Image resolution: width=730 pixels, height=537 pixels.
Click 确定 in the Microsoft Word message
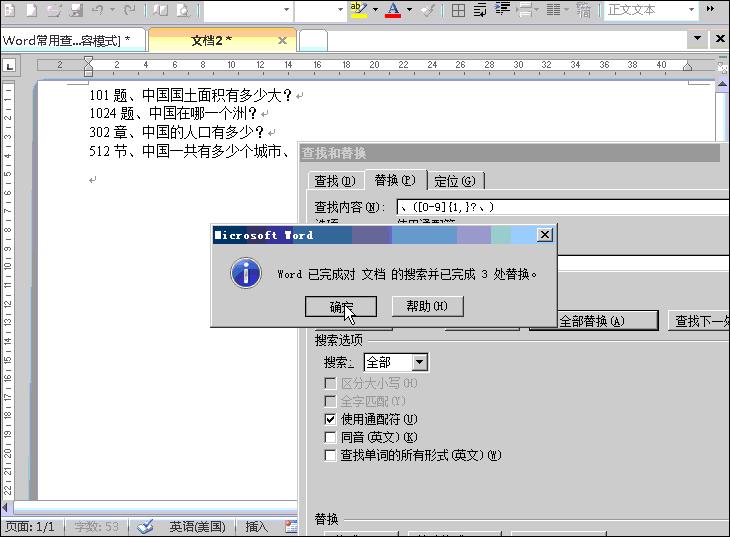coord(341,306)
